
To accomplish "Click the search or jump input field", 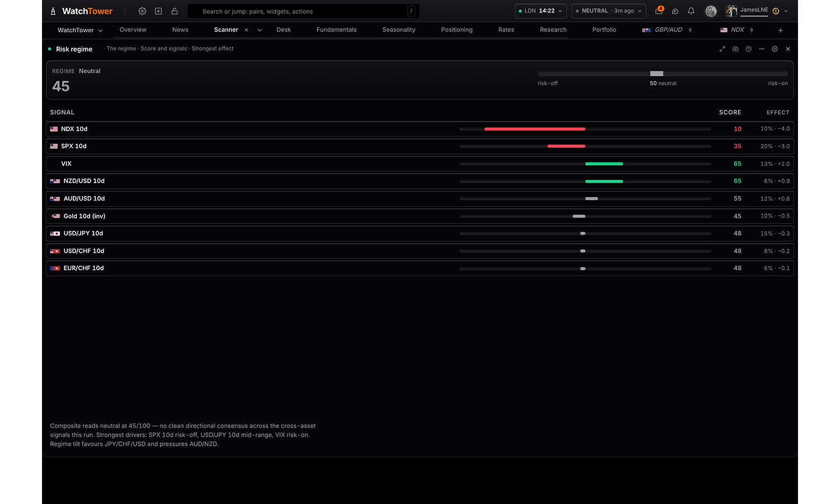I will [304, 11].
